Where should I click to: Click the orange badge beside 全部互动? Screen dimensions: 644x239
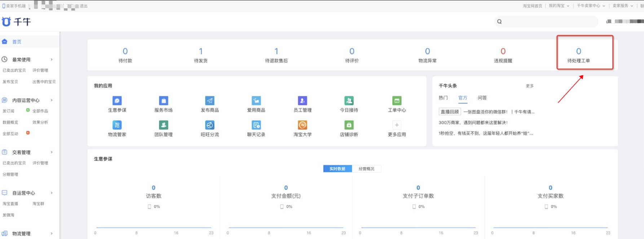pyautogui.click(x=28, y=133)
